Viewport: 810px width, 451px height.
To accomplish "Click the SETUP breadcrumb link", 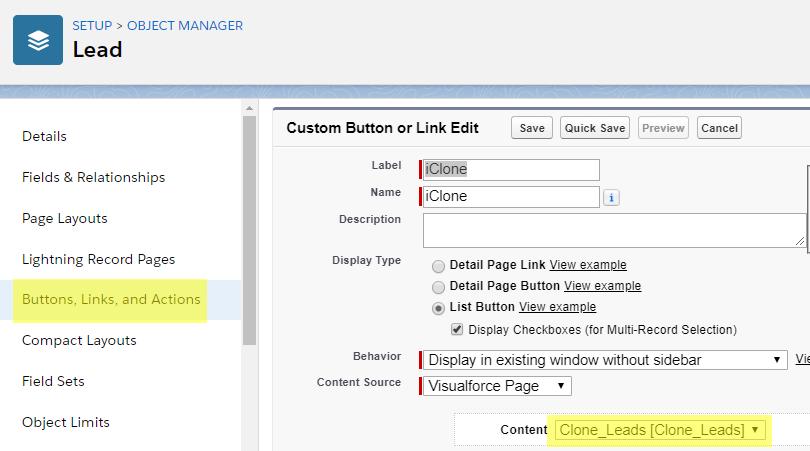I will 92,26.
